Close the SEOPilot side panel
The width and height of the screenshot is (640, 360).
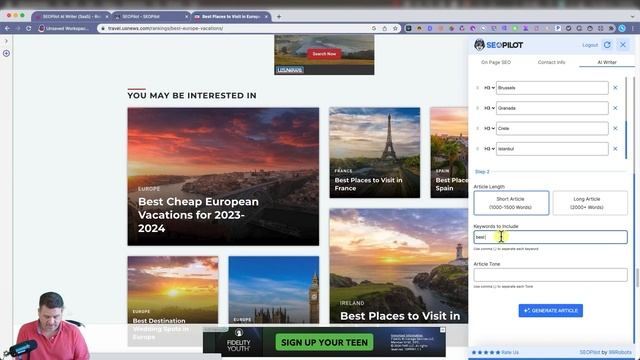click(x=623, y=45)
